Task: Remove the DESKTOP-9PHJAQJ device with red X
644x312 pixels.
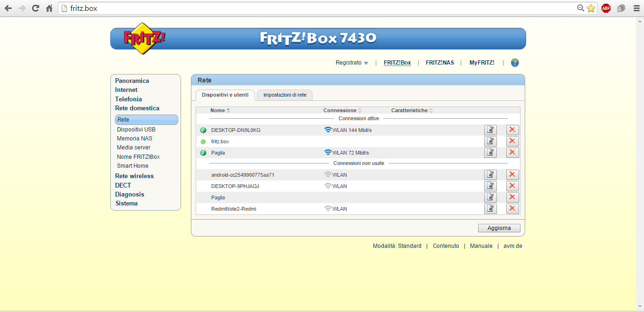Action: (x=512, y=186)
